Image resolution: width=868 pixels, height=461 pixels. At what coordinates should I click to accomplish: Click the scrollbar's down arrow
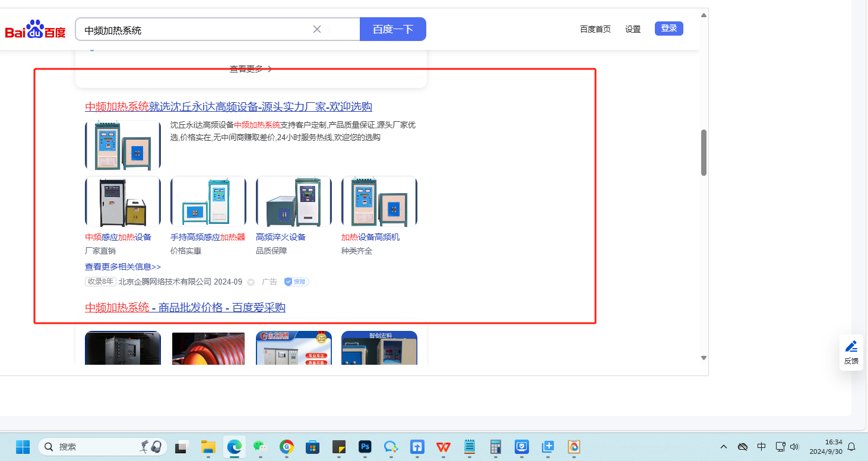[704, 358]
